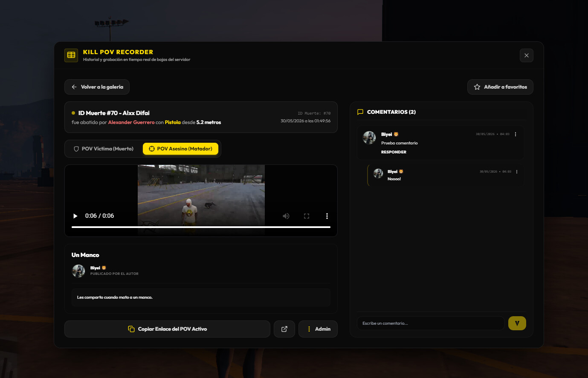Viewport: 588px width, 378px height.
Task: Click the killer name Alexander Guerrero
Action: pos(131,122)
